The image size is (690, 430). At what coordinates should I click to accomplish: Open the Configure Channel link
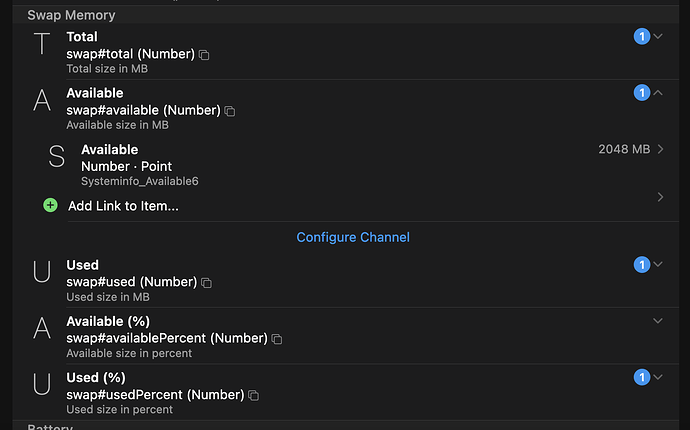(x=353, y=237)
